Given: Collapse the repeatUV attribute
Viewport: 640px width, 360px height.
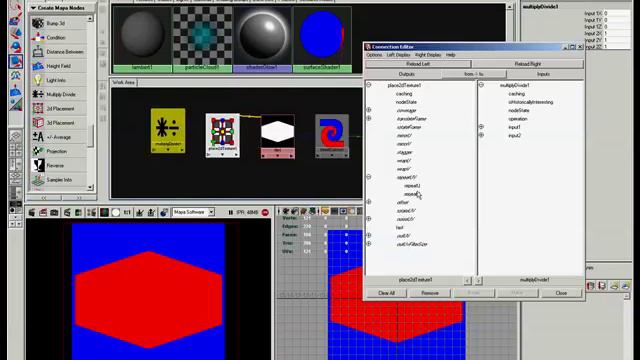Looking at the screenshot, I should tap(369, 177).
